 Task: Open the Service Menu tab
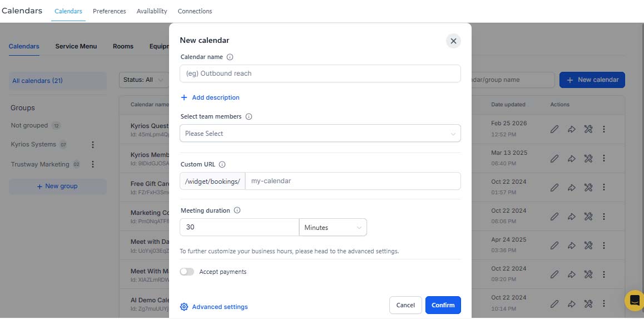[76, 46]
